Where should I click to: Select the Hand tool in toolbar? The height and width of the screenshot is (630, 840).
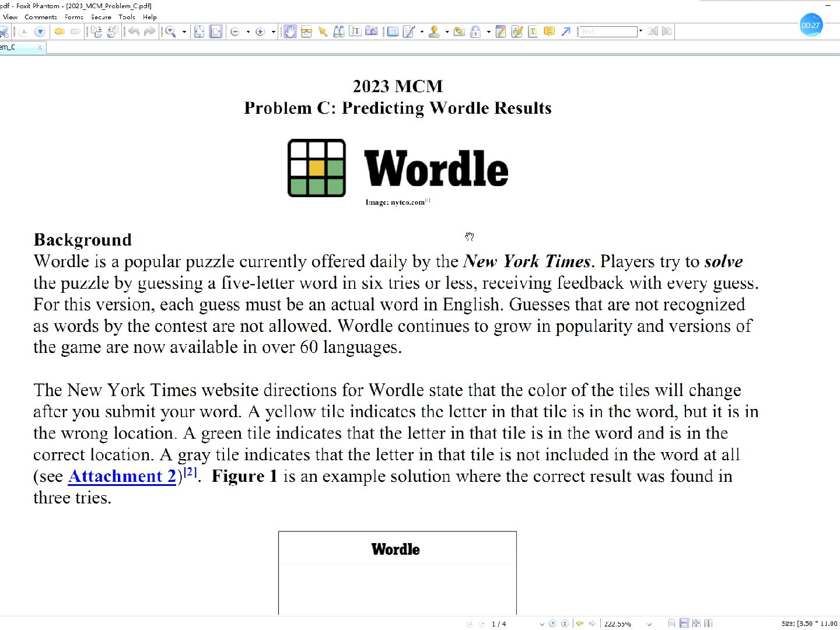click(290, 32)
